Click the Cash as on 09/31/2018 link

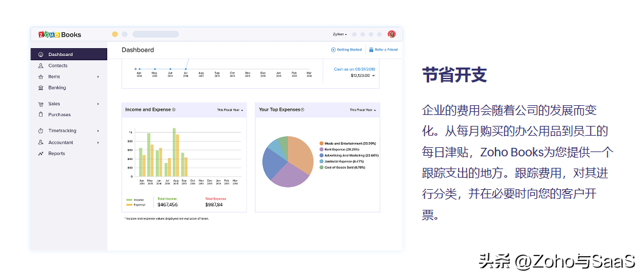[354, 69]
